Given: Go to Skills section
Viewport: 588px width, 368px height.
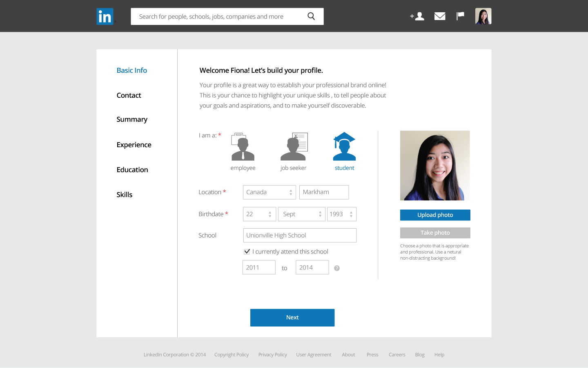Looking at the screenshot, I should point(125,195).
